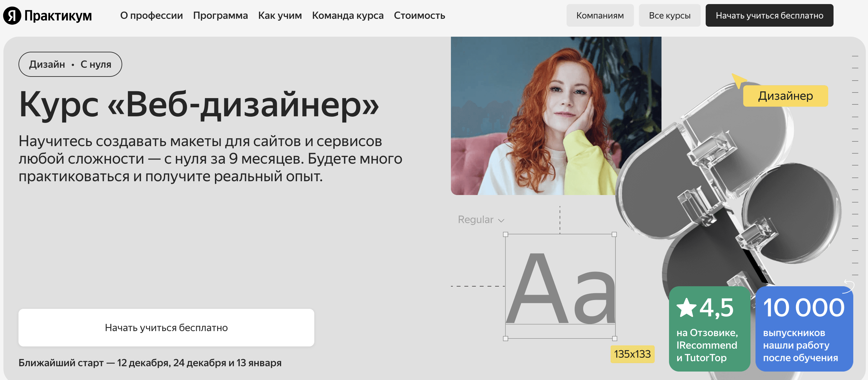Click the dark header Начать учиться бесплатно button
This screenshot has height=380, width=868.
click(x=769, y=15)
